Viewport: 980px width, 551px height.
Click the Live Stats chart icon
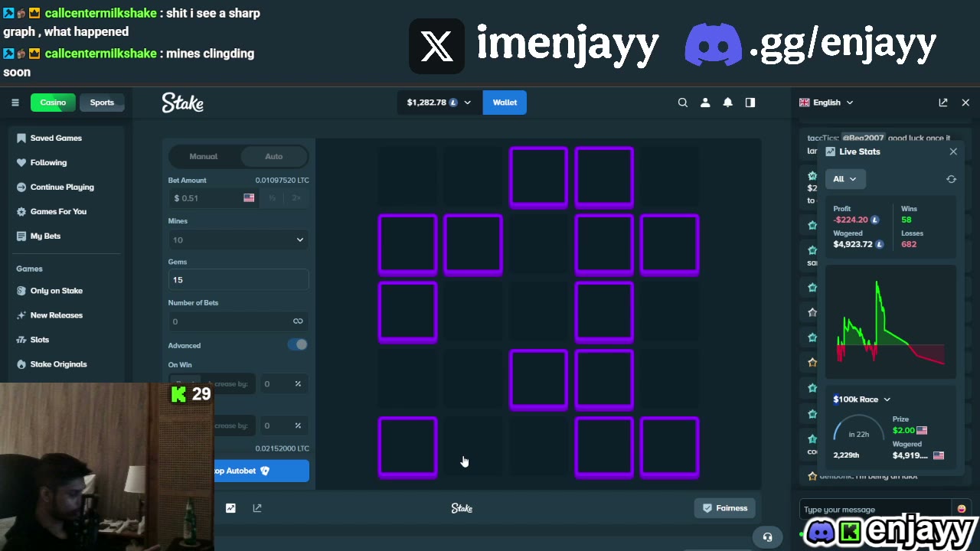[x=830, y=152]
